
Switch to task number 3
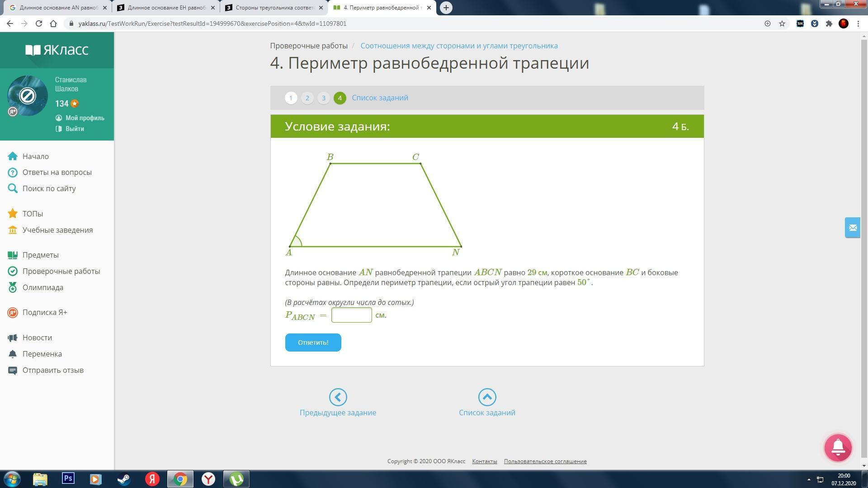point(323,98)
